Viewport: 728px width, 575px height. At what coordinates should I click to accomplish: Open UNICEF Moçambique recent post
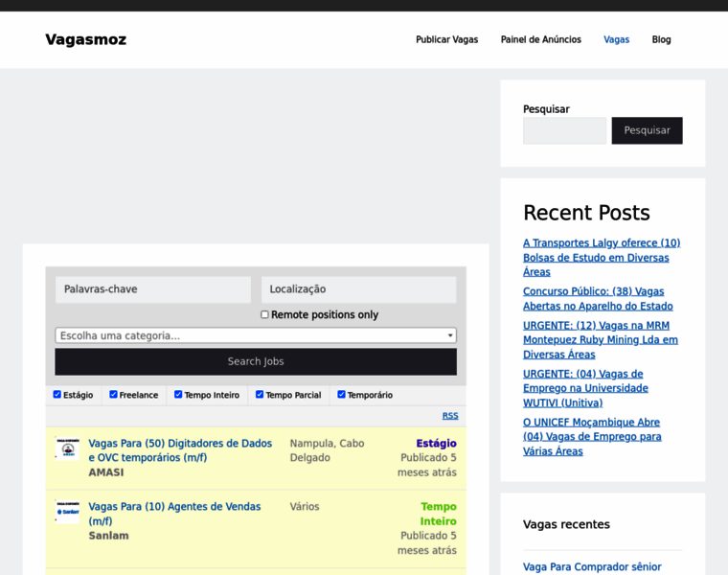[592, 436]
